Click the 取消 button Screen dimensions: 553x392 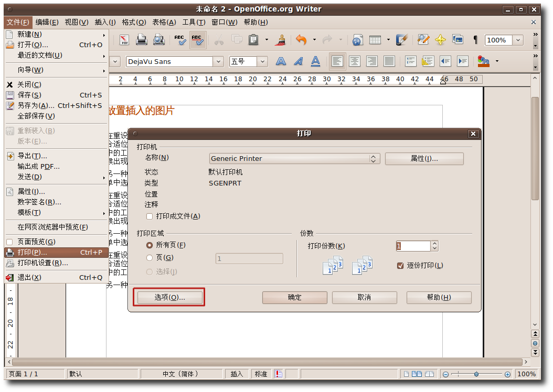pos(364,297)
